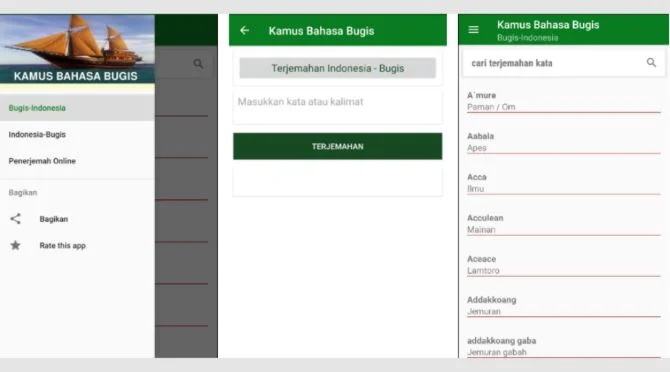Tap the green TERJEMAHAN button

click(338, 146)
